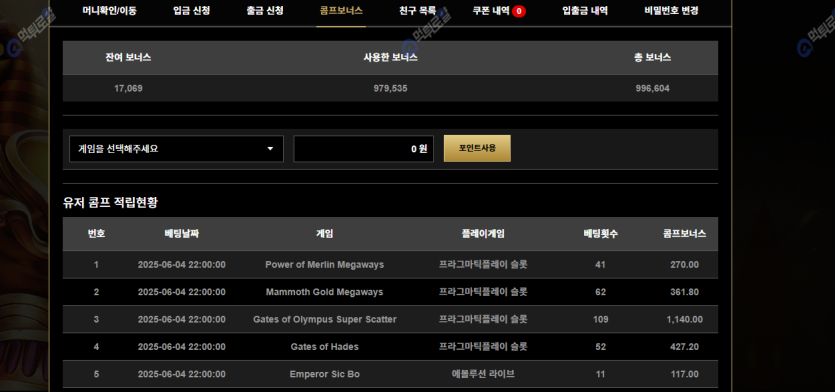
Task: Select the Gates of Hades row
Action: point(390,347)
